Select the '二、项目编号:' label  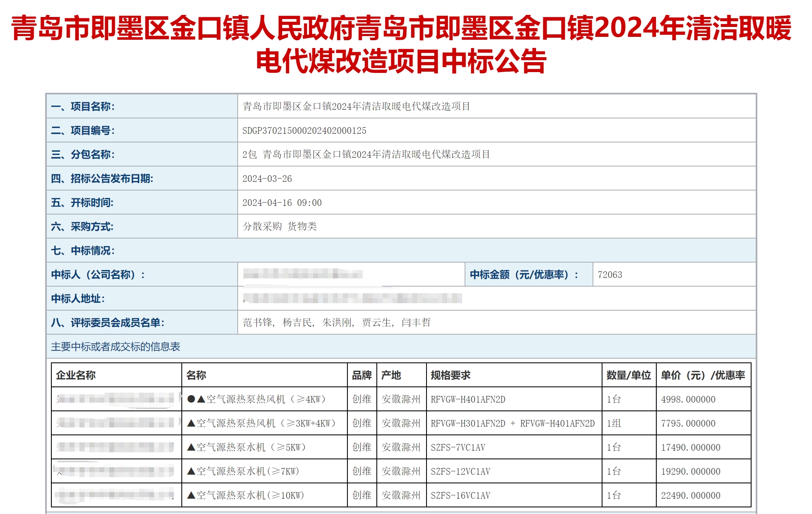83,130
